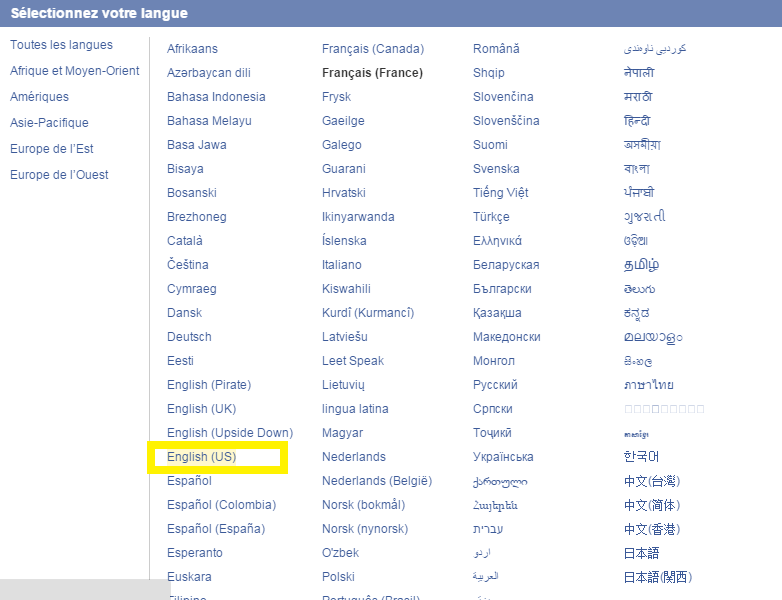Choose plain Nederlands language

pyautogui.click(x=354, y=457)
